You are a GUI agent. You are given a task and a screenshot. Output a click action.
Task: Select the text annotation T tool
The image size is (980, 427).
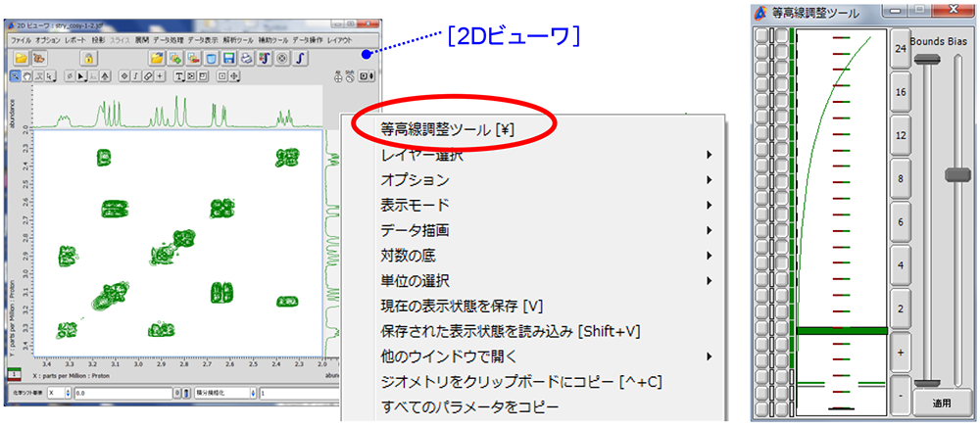coord(178,75)
